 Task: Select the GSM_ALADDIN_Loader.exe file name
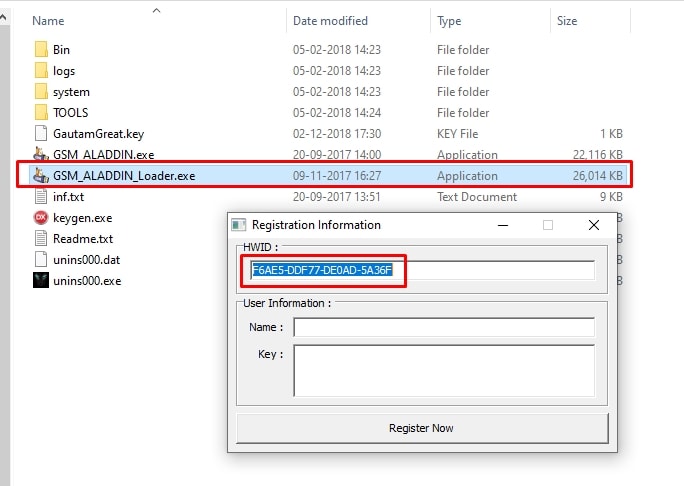pyautogui.click(x=124, y=176)
